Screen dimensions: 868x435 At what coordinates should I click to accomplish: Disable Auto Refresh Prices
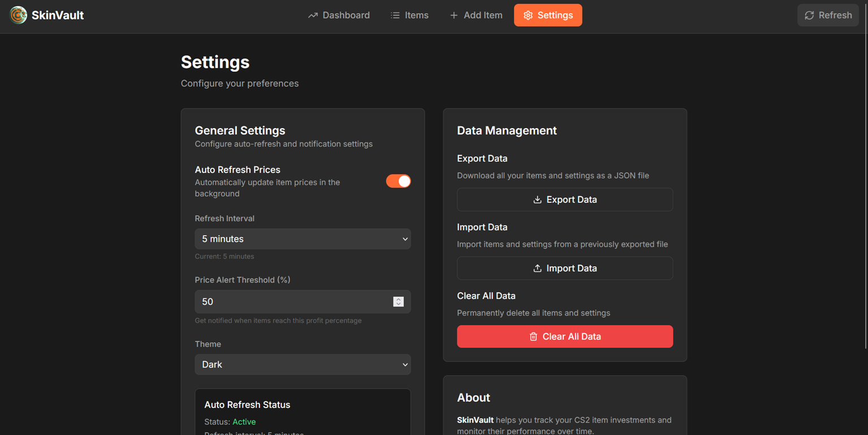pos(398,181)
